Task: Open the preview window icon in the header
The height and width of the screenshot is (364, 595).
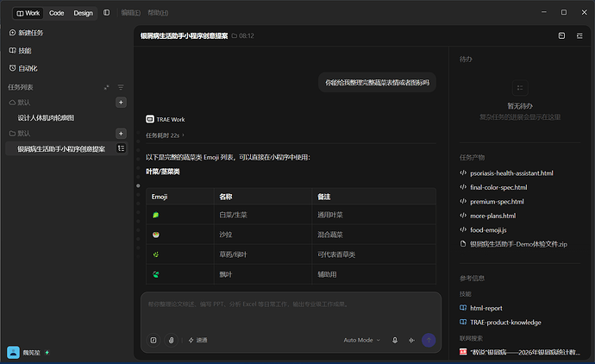Action: click(561, 35)
